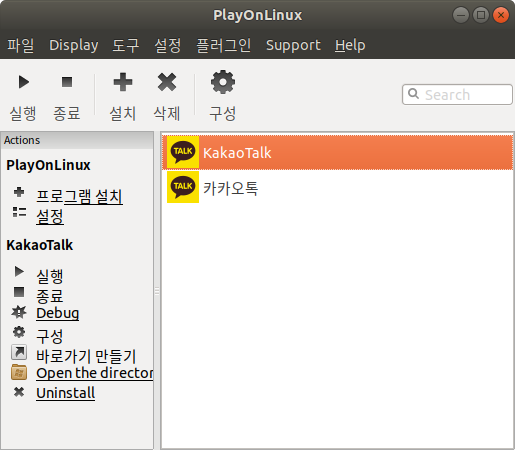This screenshot has width=515, height=450.
Task: Click the X icon beside Uninstall
Action: tap(19, 392)
